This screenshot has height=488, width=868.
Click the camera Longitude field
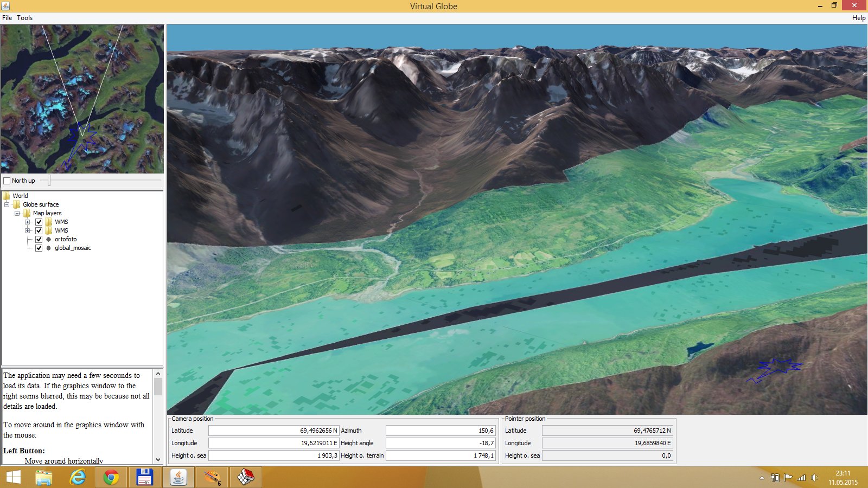point(274,443)
